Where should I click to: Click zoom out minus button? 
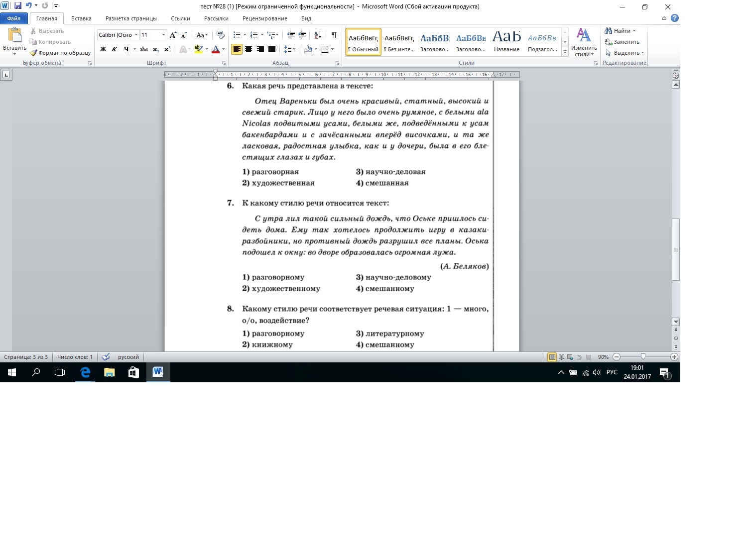617,357
